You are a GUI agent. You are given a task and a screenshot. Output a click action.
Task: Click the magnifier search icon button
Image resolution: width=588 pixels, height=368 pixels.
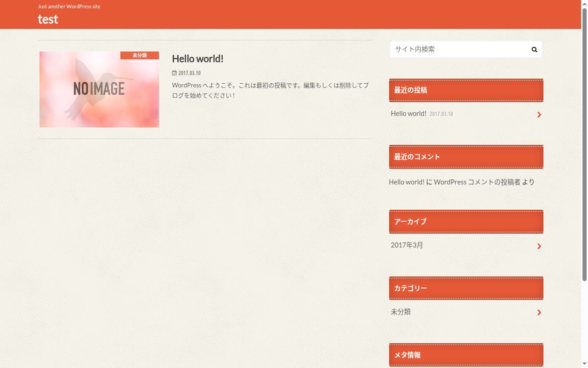point(534,49)
